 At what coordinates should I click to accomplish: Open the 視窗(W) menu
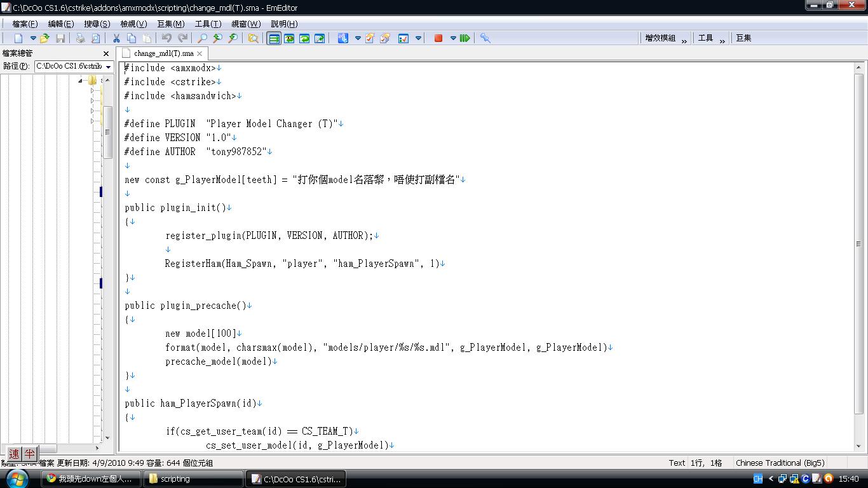[246, 24]
